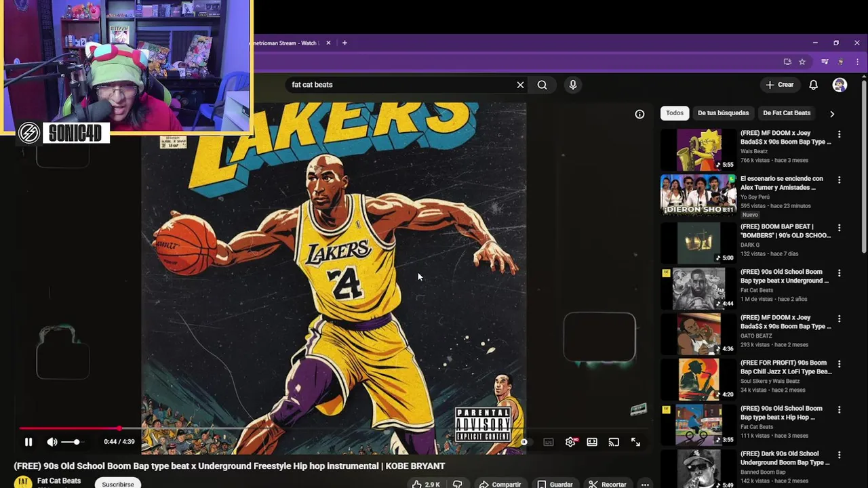Open MF DOOM Lisa Simpson thumbnail
This screenshot has width=868, height=488.
coord(698,149)
